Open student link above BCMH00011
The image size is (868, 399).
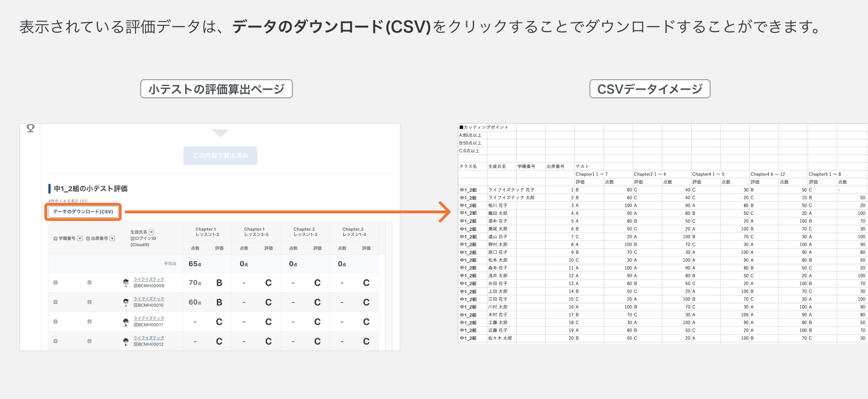pyautogui.click(x=149, y=318)
